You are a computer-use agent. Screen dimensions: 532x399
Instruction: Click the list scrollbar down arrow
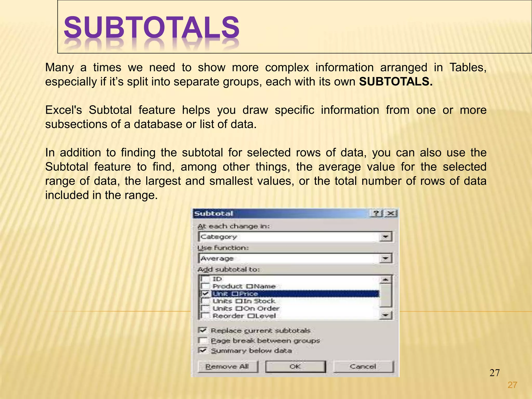coord(385,315)
